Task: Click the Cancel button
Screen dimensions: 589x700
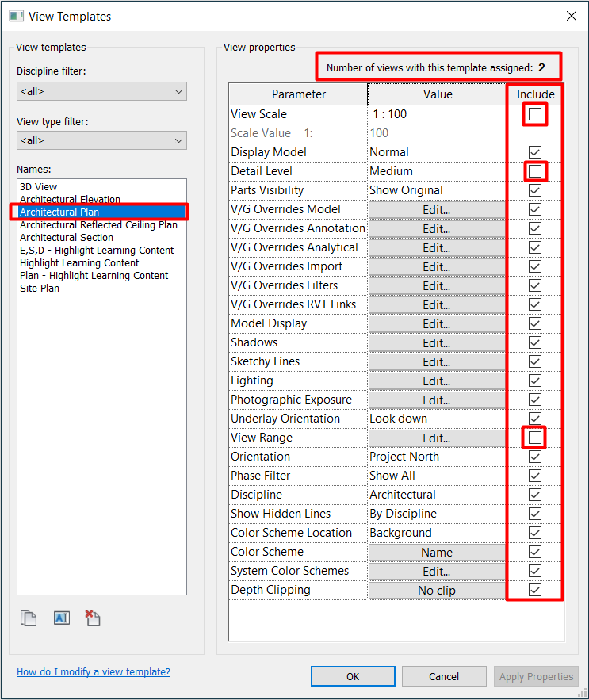Action: pyautogui.click(x=444, y=676)
